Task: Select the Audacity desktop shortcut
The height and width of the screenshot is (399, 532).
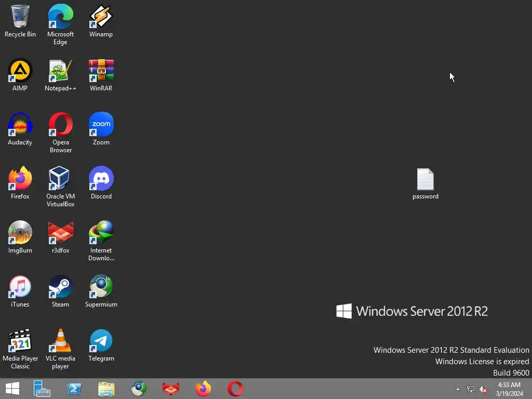Action: coord(20,129)
